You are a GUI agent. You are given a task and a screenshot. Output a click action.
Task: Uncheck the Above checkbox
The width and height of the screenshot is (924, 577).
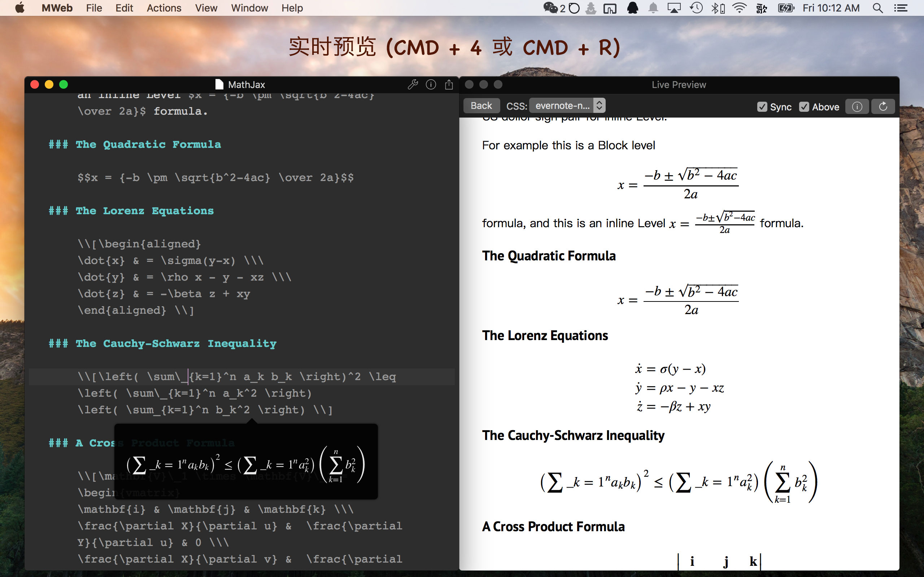point(804,107)
